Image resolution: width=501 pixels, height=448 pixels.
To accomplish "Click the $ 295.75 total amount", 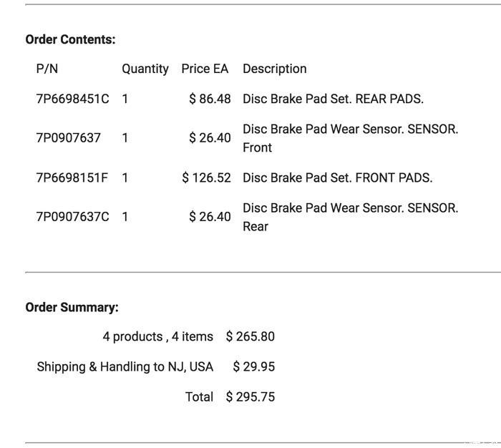I will click(250, 396).
